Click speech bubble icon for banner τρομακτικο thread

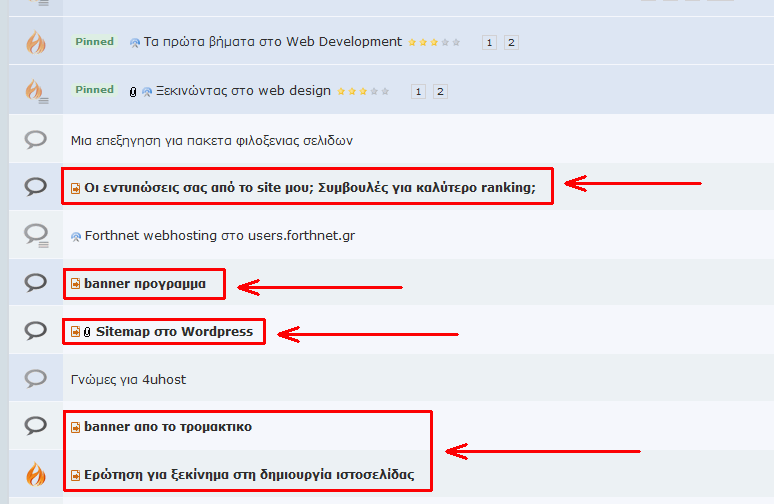[x=36, y=426]
